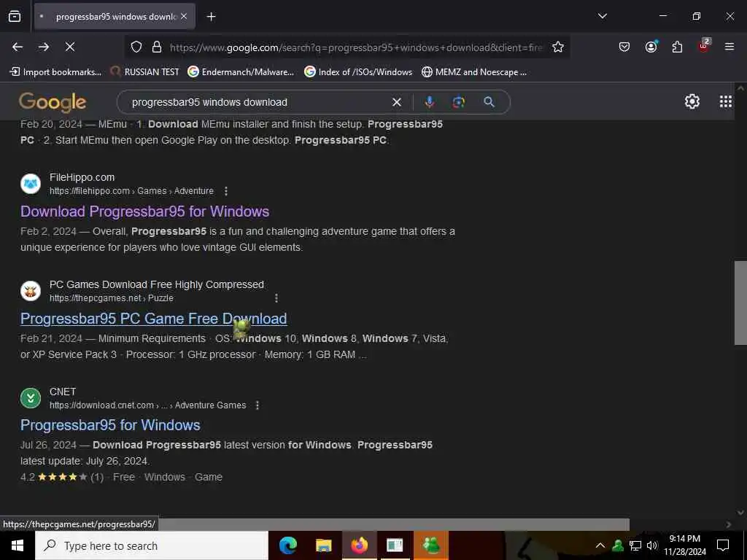The width and height of the screenshot is (747, 560).
Task: Open the taskbar clock and date
Action: [x=684, y=545]
